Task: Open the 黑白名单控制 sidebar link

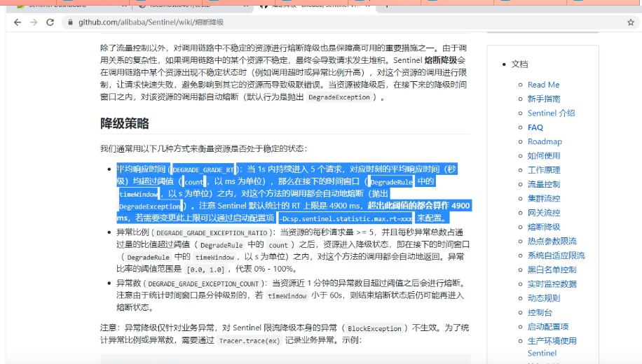Action: click(552, 270)
